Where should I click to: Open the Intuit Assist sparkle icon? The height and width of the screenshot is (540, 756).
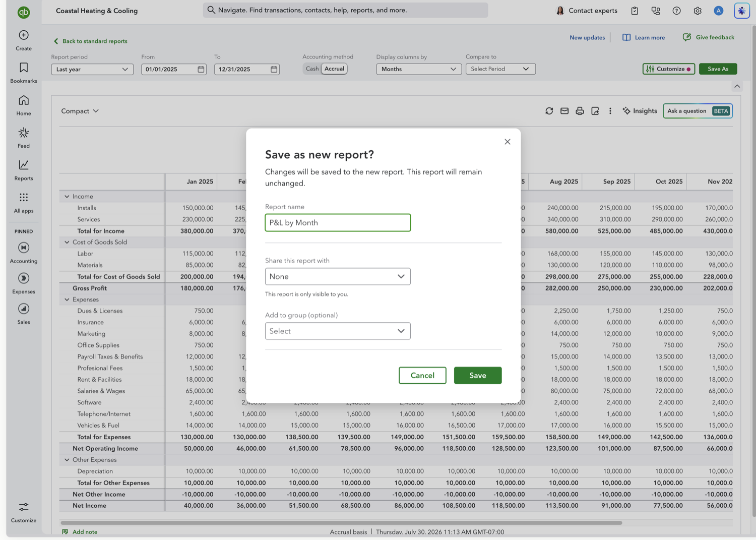(x=742, y=11)
